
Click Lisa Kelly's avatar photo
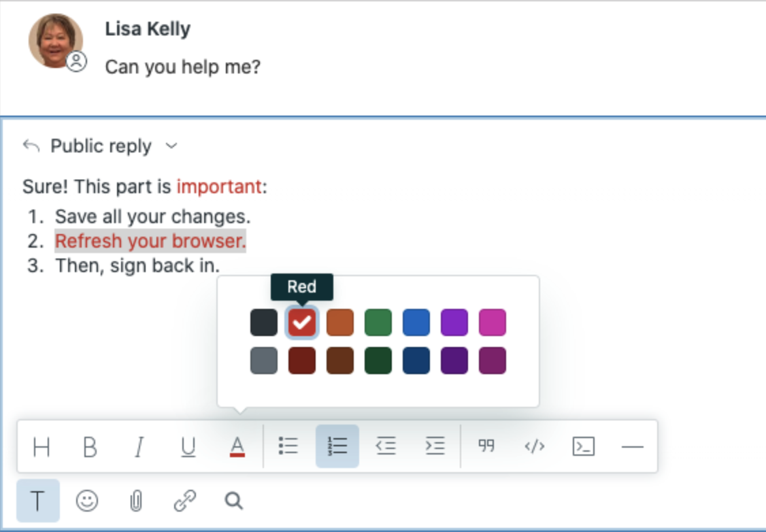[56, 40]
